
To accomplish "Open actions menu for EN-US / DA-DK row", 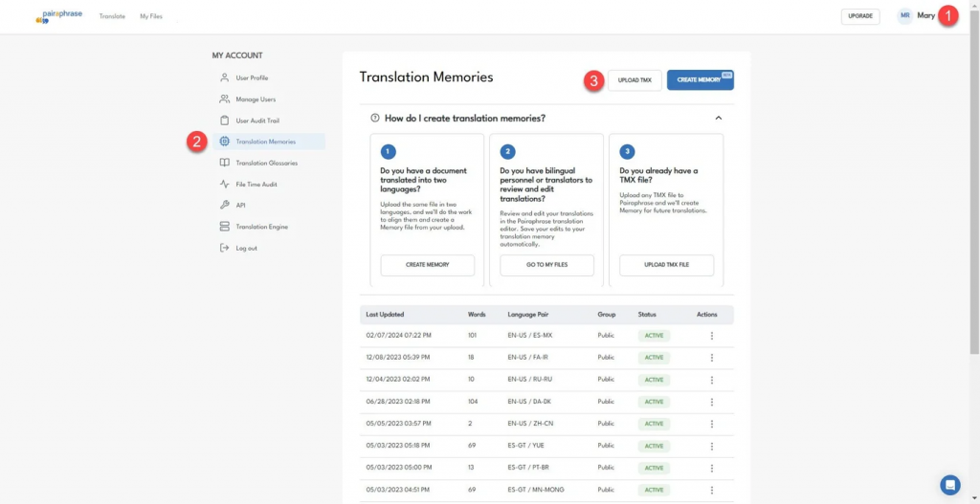I will pos(711,402).
